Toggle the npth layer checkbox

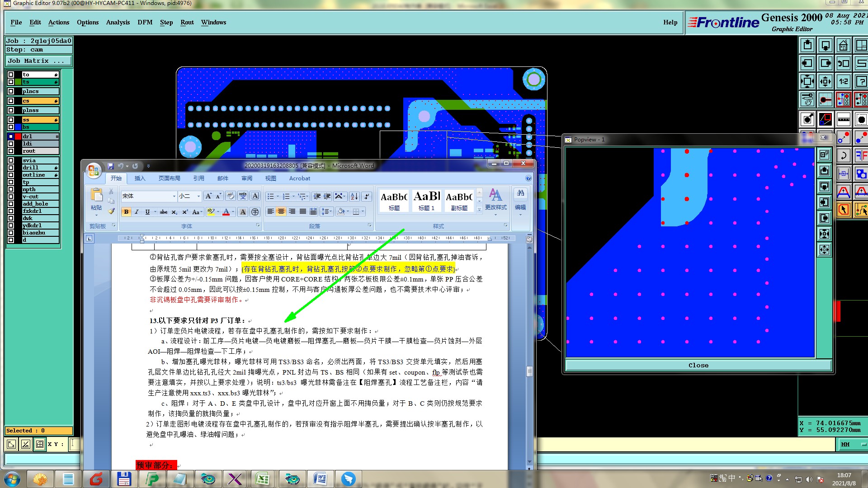click(x=11, y=189)
